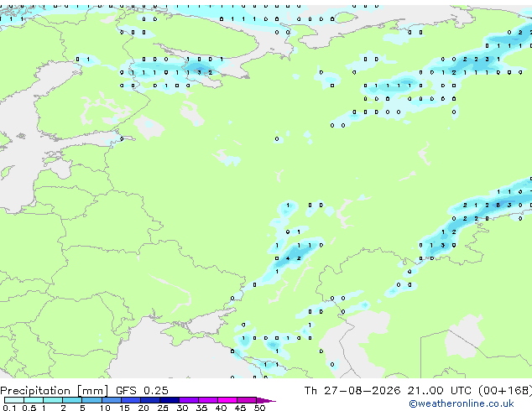The width and height of the screenshot is (532, 411).
Task: Click the '5' legend scale label
Action: coord(82,408)
